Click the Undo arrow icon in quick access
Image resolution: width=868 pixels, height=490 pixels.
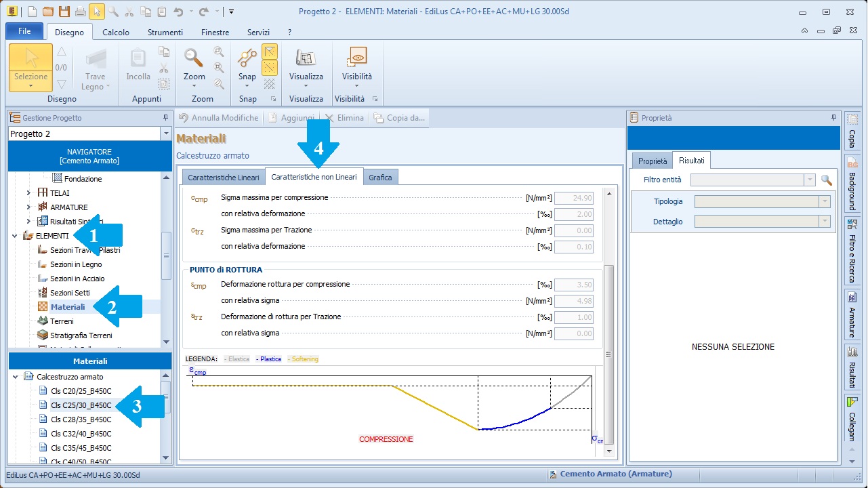[x=179, y=12]
